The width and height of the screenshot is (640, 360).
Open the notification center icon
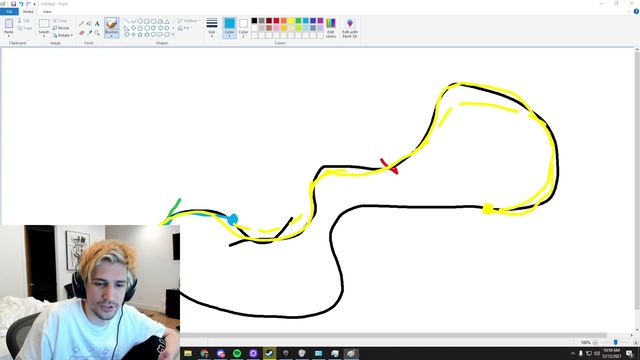click(630, 353)
